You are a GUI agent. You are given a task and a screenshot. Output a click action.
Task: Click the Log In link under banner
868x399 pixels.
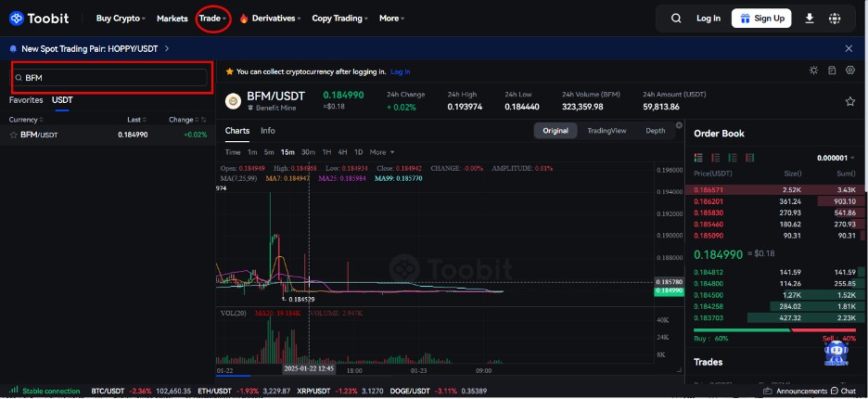click(x=401, y=71)
